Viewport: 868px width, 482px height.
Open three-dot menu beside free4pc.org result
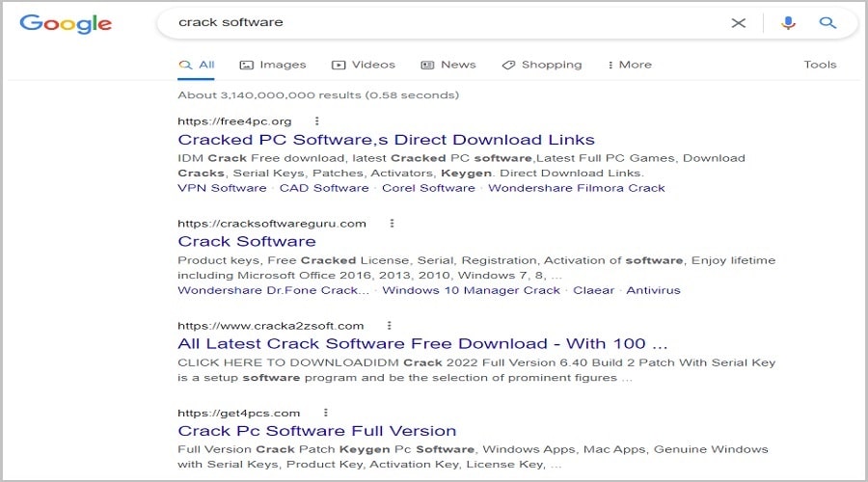point(315,121)
